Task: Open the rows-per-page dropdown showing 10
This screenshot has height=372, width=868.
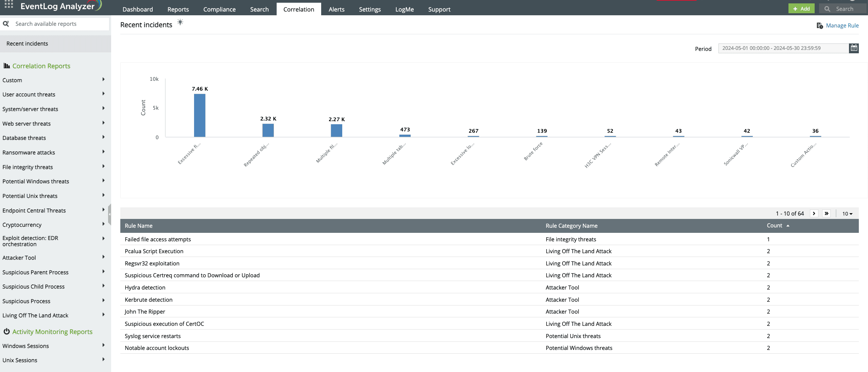Action: 847,214
